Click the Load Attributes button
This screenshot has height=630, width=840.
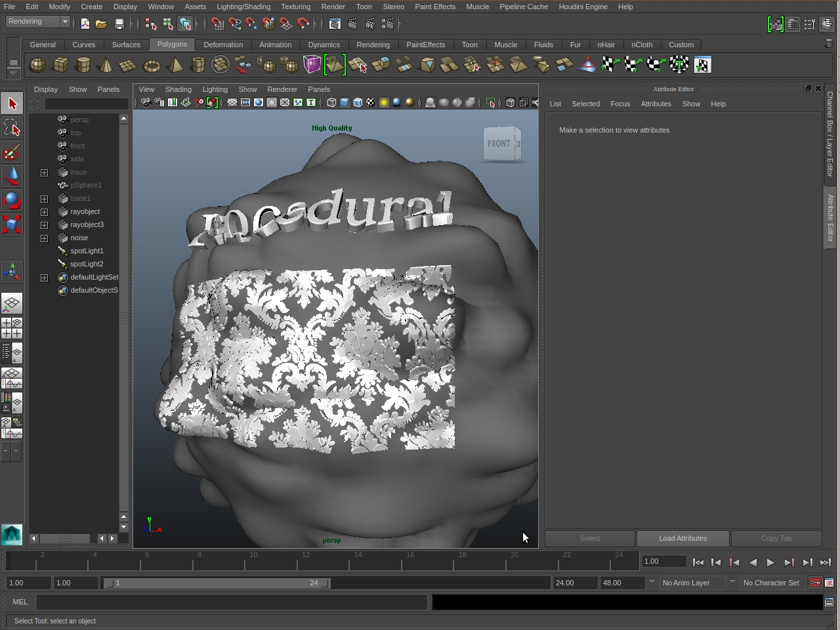(682, 538)
